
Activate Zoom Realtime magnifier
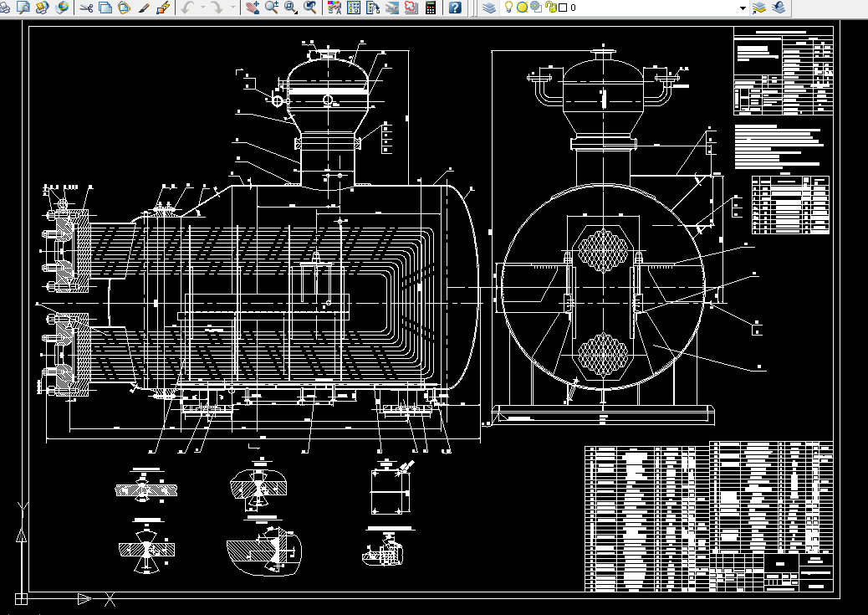tap(271, 8)
